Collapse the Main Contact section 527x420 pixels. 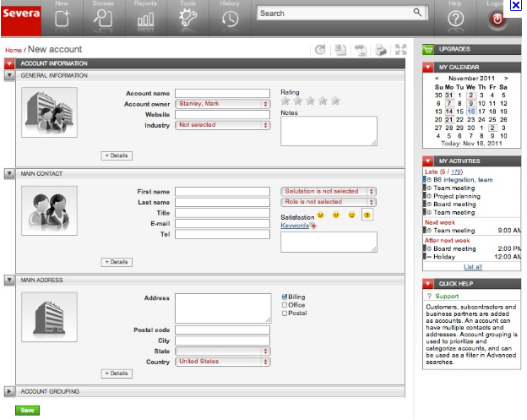tap(9, 174)
